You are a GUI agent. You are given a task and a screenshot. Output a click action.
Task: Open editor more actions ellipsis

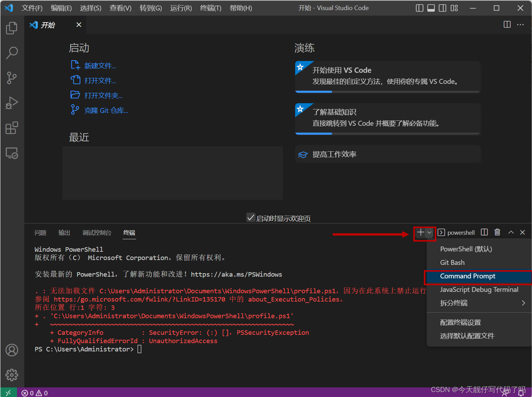(x=520, y=24)
